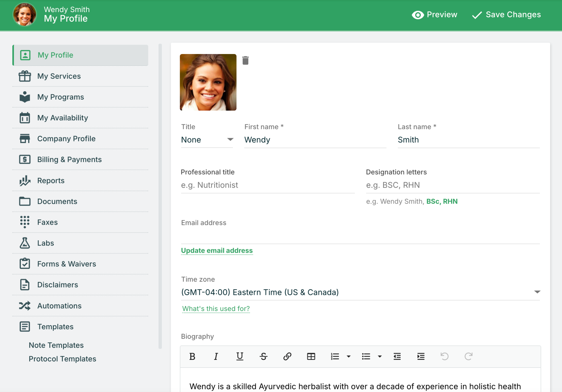This screenshot has width=562, height=392.
Task: Toggle bold formatting in Biography editor
Action: pos(192,356)
